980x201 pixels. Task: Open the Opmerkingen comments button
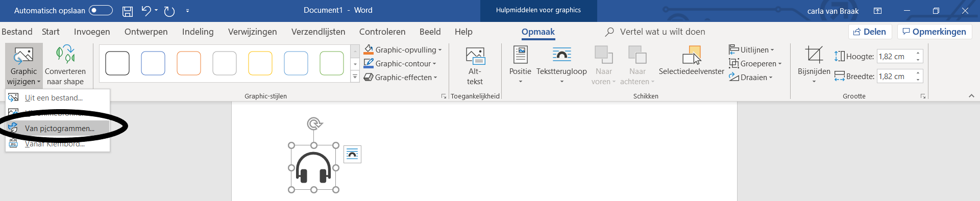point(935,32)
